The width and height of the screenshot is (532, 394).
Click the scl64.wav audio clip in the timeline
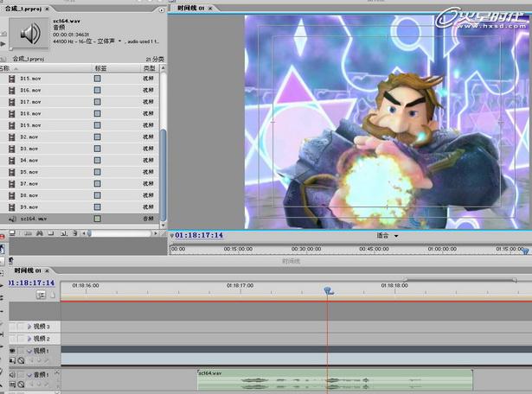[x=335, y=380]
